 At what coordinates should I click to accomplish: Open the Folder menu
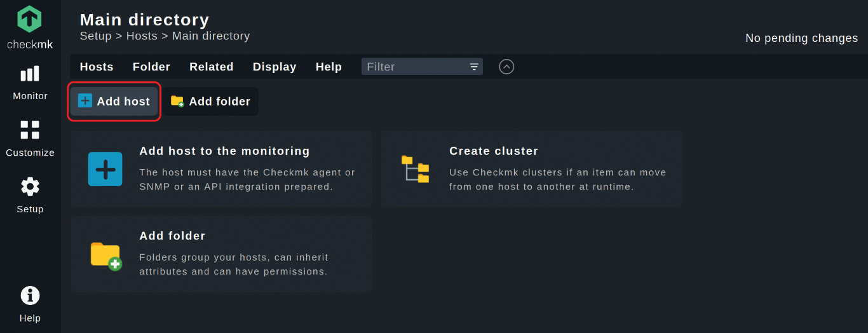click(151, 67)
